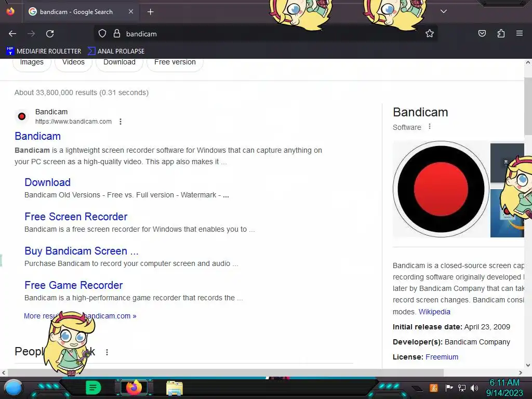Click horizontal scrollbar right arrow
This screenshot has width=532, height=399.
tap(521, 373)
